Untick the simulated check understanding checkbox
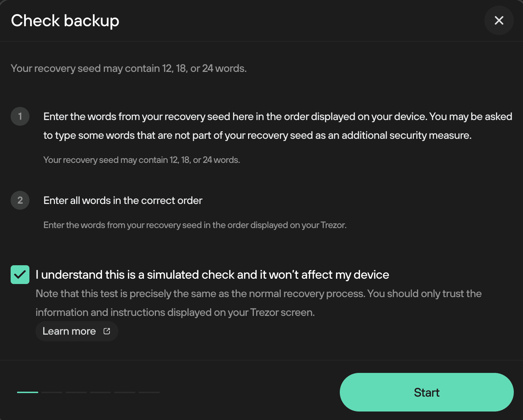The image size is (523, 420). pyautogui.click(x=20, y=274)
